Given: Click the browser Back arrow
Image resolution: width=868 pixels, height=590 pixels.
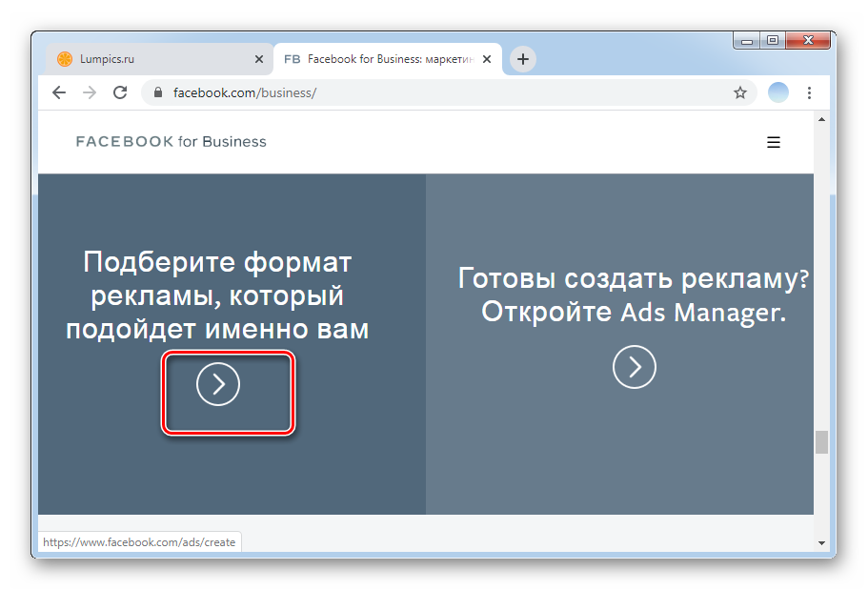Looking at the screenshot, I should [59, 92].
